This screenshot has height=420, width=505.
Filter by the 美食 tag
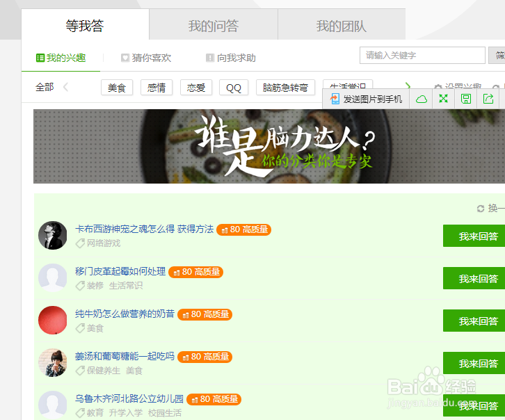(117, 88)
